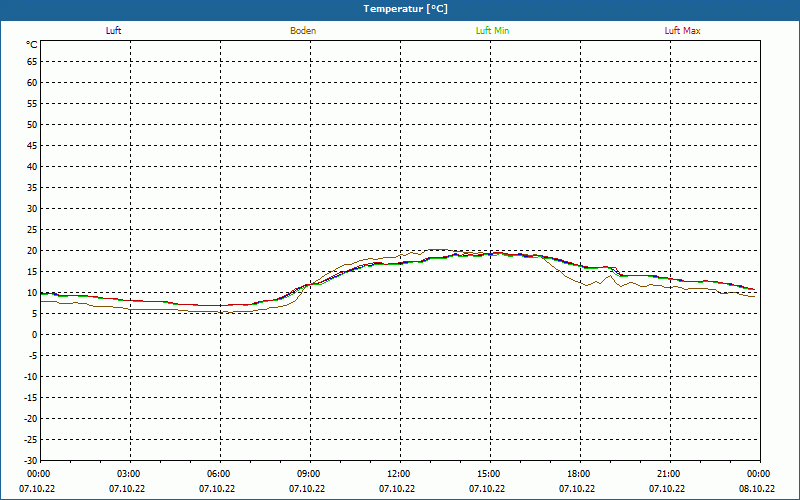
Task: Click the 20 axis value
Action: 32,251
